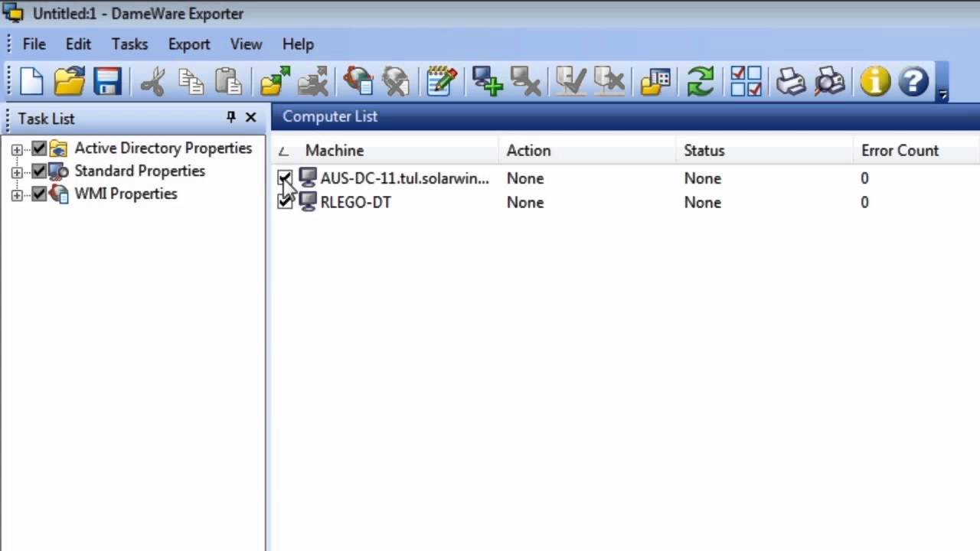
Task: Select Standard Properties tree label
Action: pos(139,171)
